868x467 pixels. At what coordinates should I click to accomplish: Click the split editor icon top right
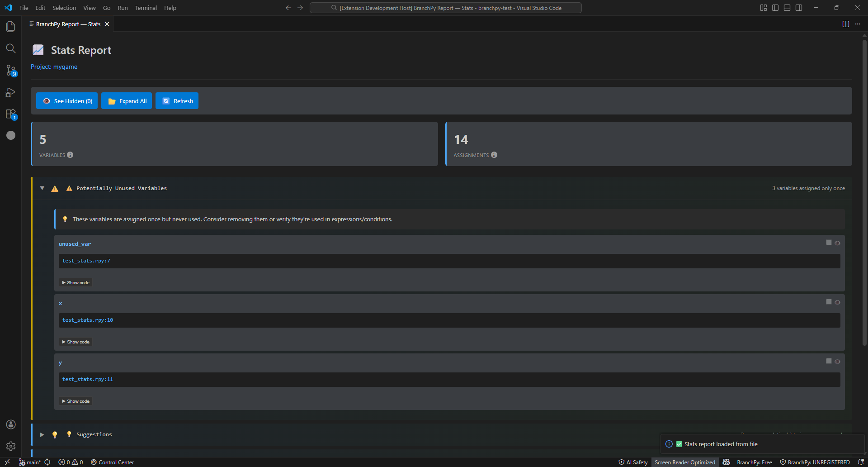845,24
